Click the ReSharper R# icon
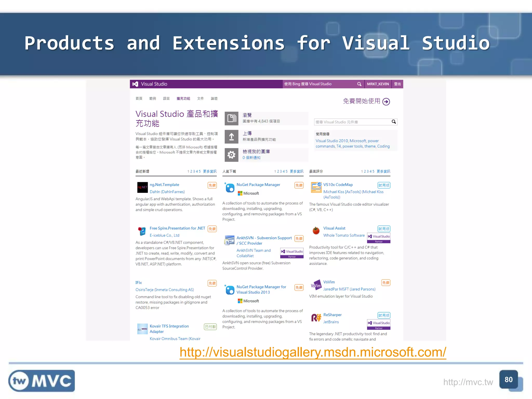This screenshot has width=532, height=399. coord(316,317)
